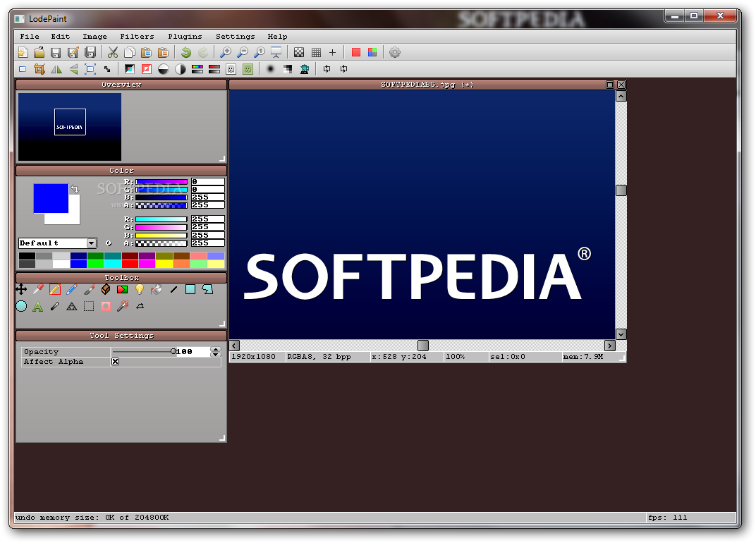Undo with the green arrow icon

click(186, 52)
